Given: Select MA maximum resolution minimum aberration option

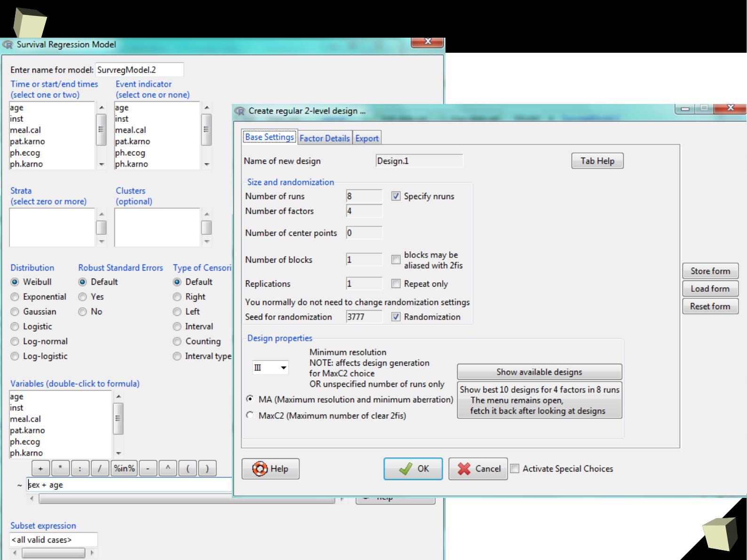Looking at the screenshot, I should (x=250, y=399).
